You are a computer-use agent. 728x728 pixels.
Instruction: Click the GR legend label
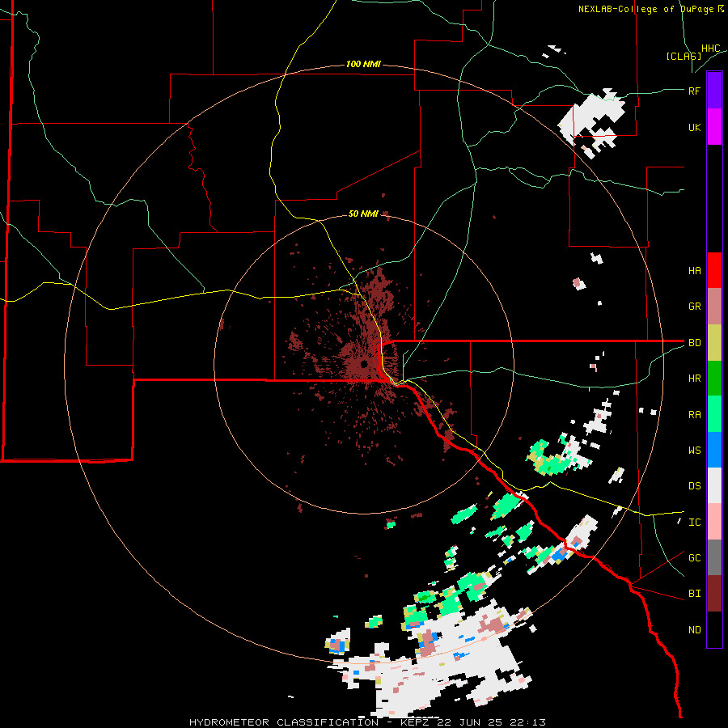click(694, 307)
